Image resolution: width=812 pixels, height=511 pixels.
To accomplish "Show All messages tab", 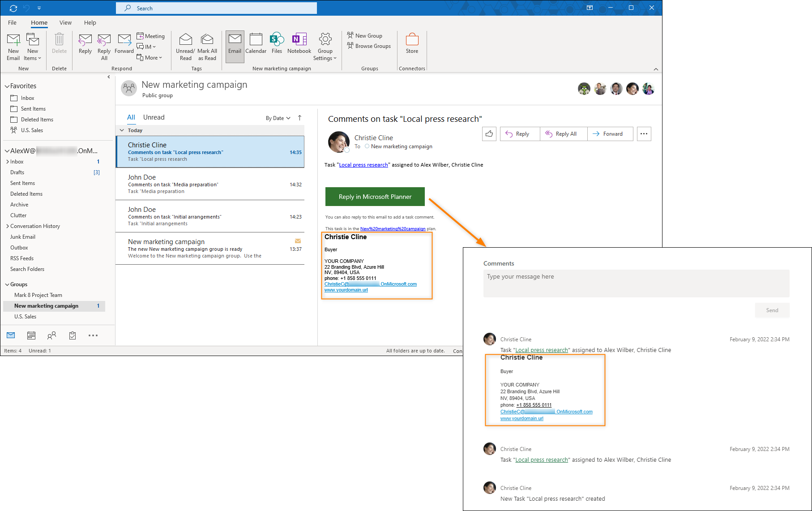I will (x=131, y=117).
